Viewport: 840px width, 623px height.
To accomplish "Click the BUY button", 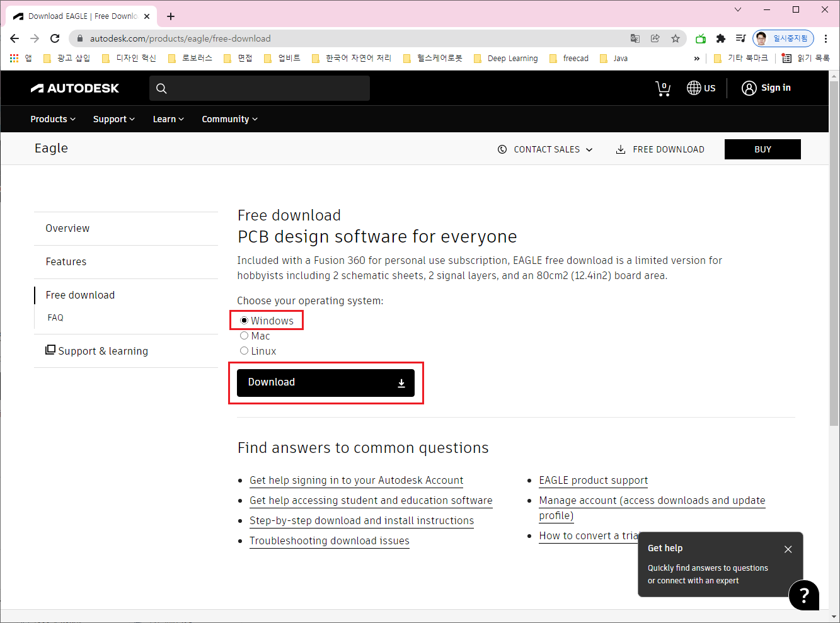I will [x=762, y=149].
